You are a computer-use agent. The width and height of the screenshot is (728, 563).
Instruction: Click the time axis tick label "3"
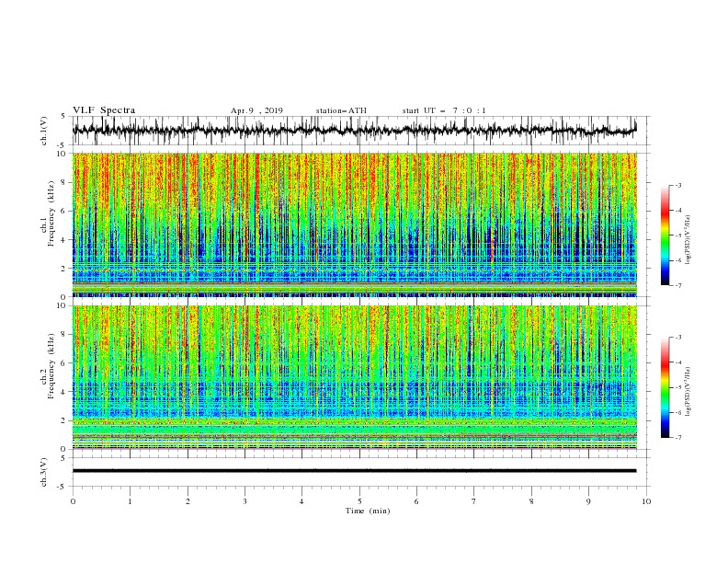245,501
